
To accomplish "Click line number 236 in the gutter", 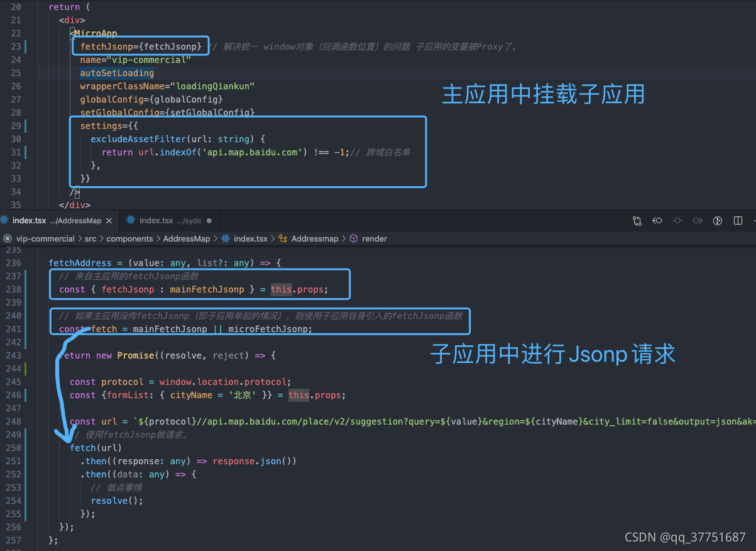I will [x=13, y=263].
